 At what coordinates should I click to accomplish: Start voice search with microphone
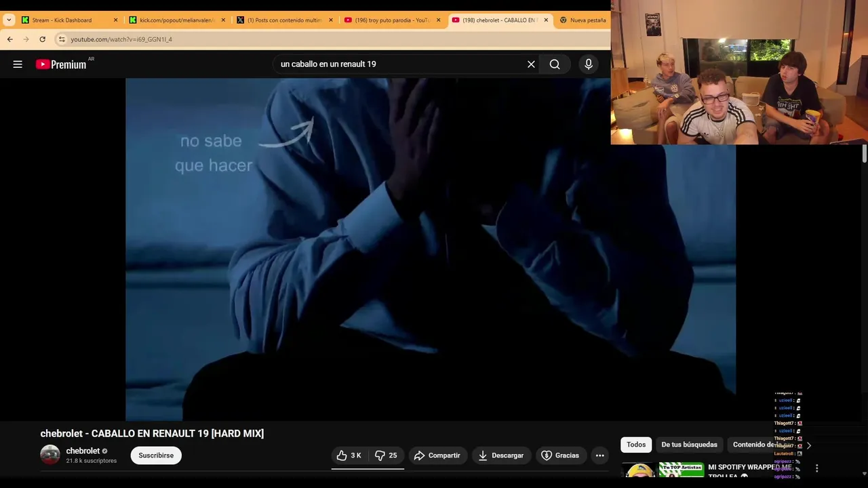pos(589,64)
